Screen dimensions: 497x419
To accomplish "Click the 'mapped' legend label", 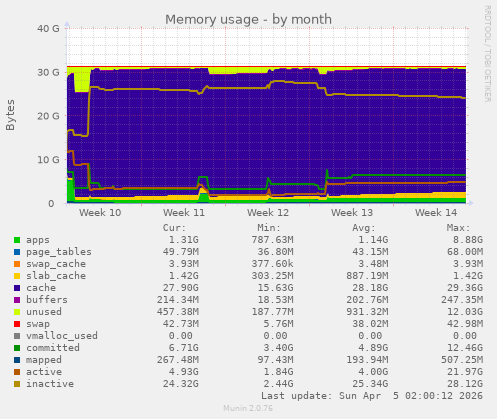I will [44, 360].
